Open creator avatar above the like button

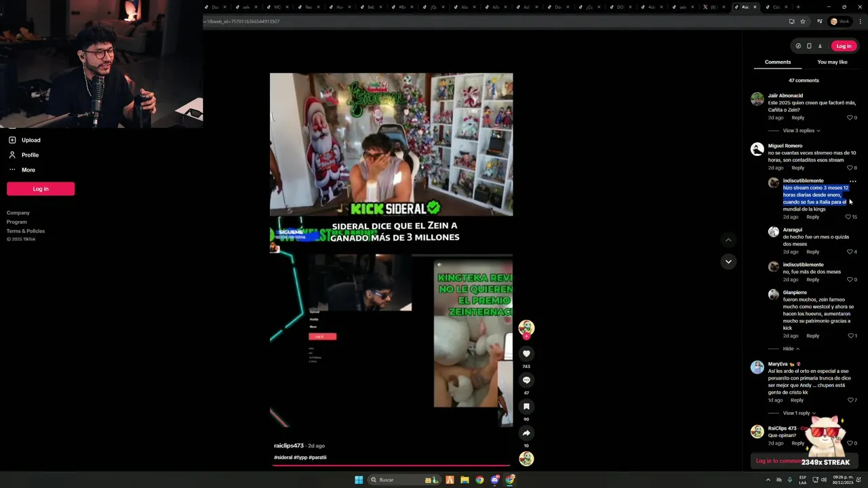526,329
